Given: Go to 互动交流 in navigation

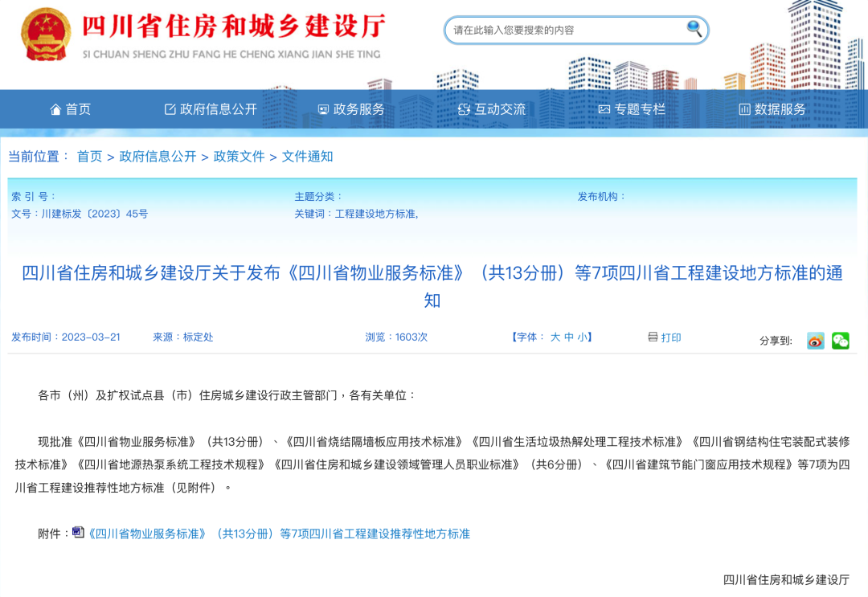Looking at the screenshot, I should [492, 109].
